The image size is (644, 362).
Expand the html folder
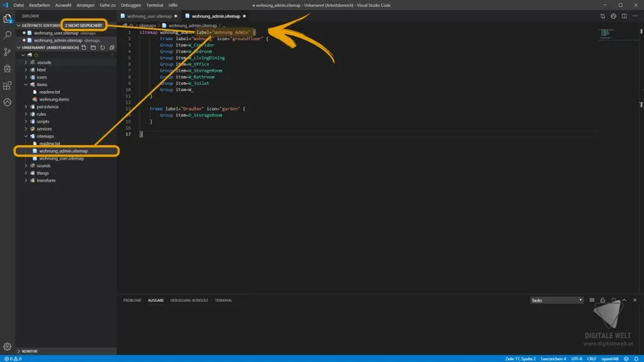tap(26, 70)
